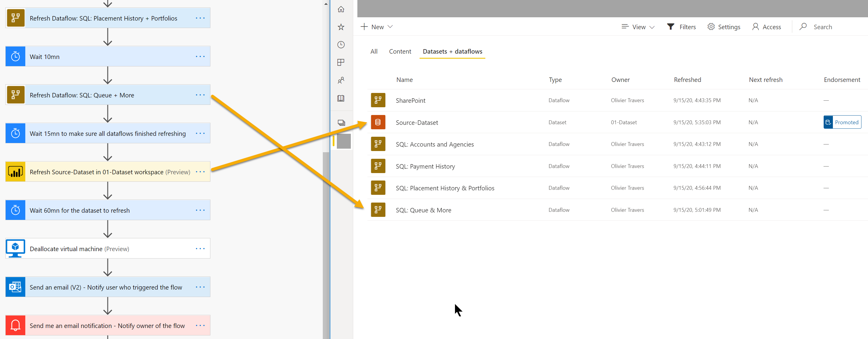Image resolution: width=868 pixels, height=339 pixels.
Task: Open ellipsis menu for Refresh Source-Dataset step
Action: 200,172
